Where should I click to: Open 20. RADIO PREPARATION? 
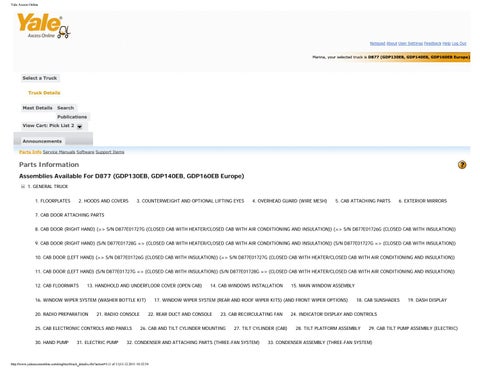(x=62, y=314)
